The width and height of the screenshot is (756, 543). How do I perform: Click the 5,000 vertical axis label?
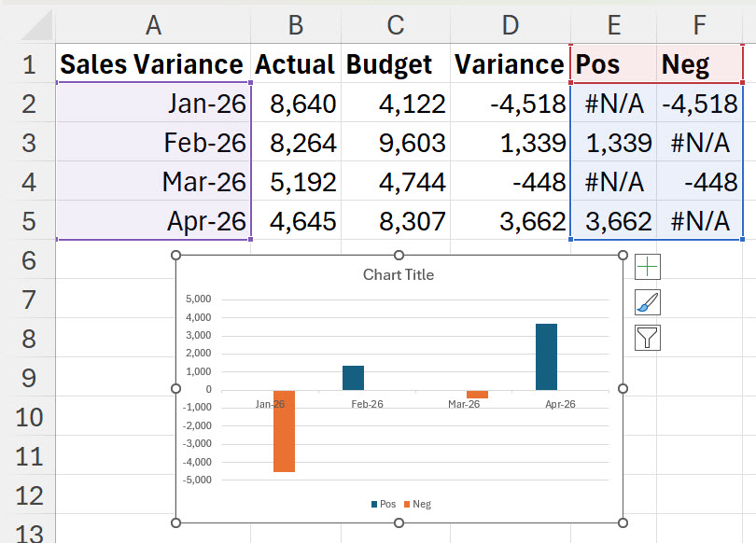pyautogui.click(x=198, y=299)
